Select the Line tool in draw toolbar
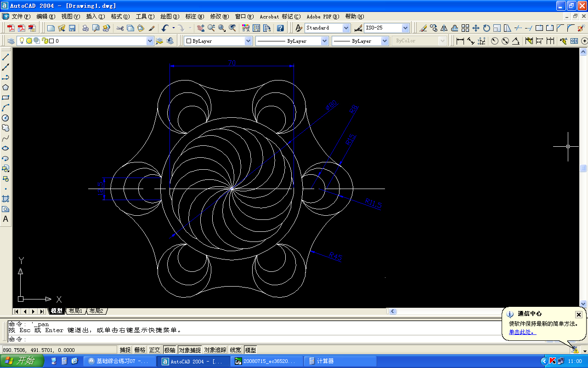 [6, 57]
